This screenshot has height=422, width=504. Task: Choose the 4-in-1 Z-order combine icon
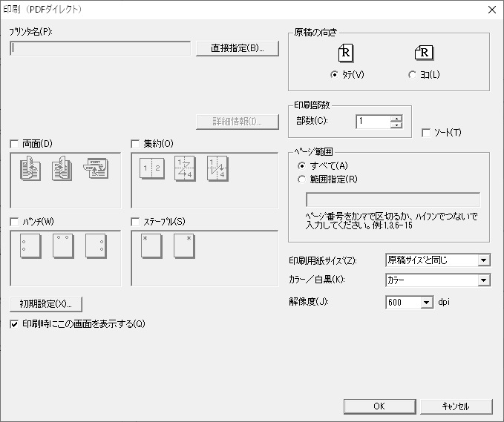click(183, 169)
